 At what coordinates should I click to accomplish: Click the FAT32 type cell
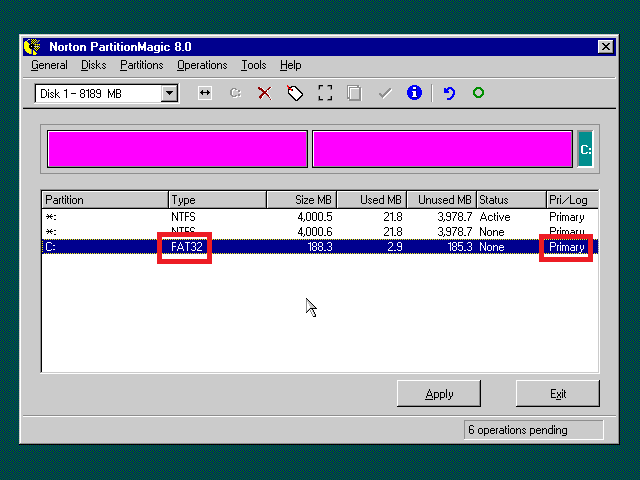tap(187, 247)
